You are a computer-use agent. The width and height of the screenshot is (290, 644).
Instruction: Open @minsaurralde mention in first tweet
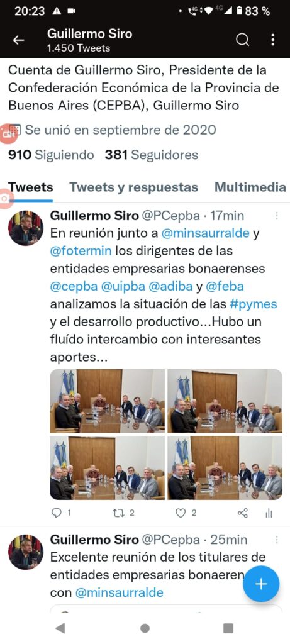(x=205, y=233)
